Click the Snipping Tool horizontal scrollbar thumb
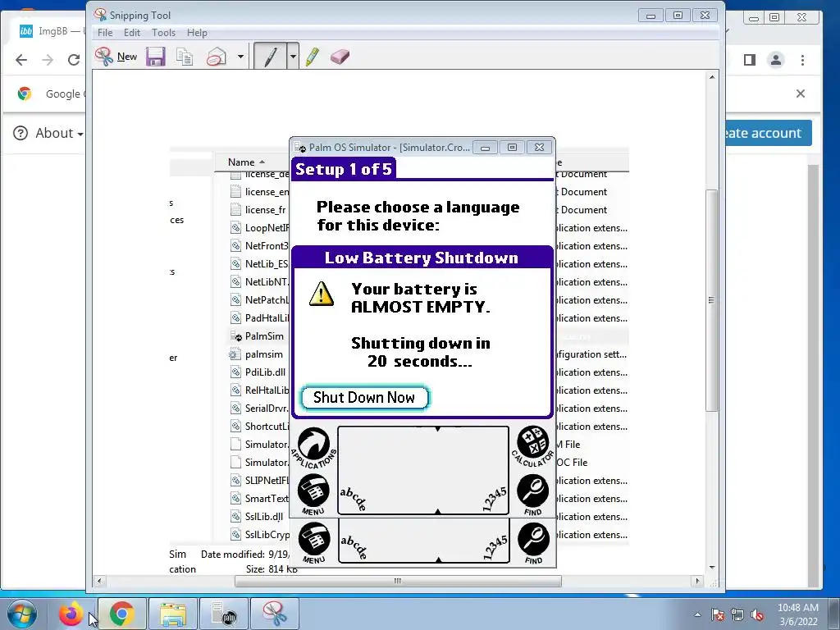 pos(398,581)
